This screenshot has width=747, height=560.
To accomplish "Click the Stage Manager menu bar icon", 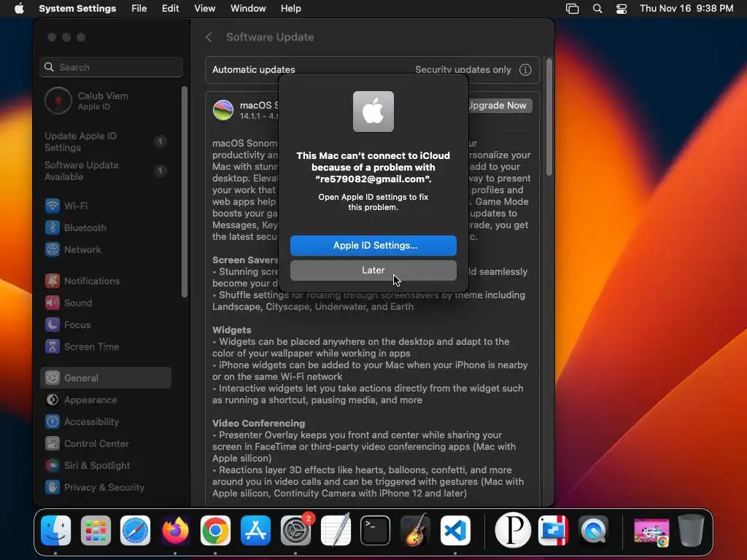I will click(572, 9).
